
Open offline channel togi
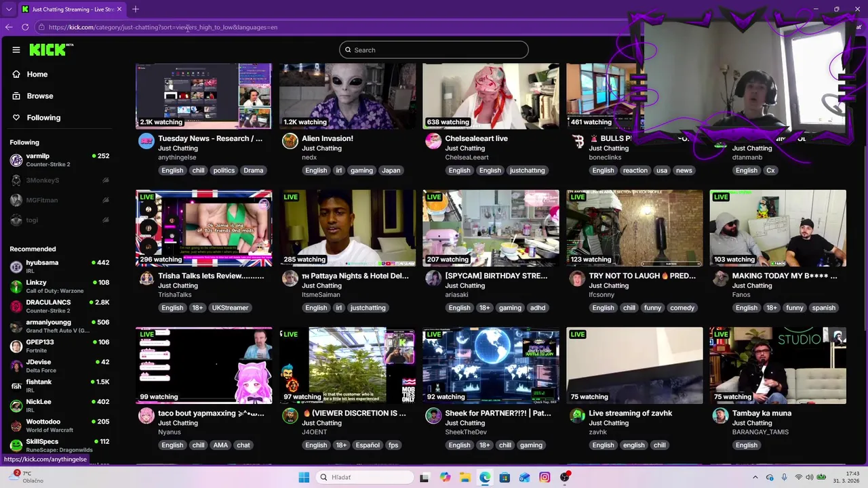60,220
